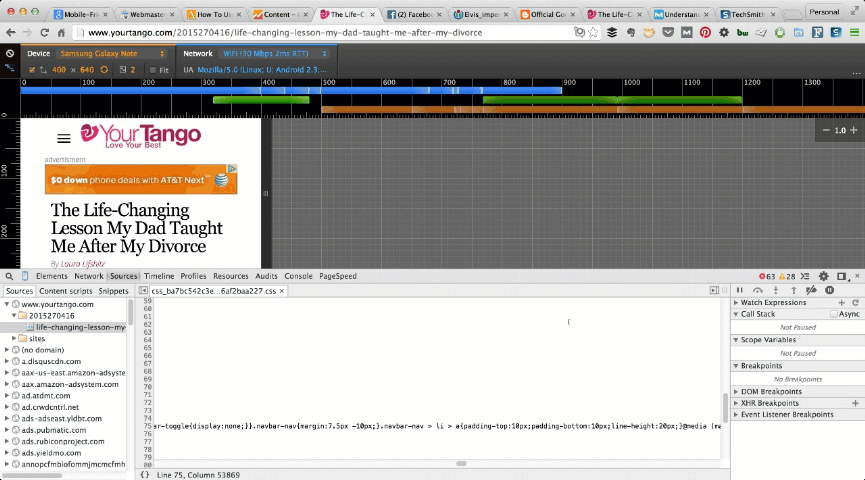The height and width of the screenshot is (480, 865).
Task: Click the horizontal scrollbar in code editor
Action: [x=460, y=463]
